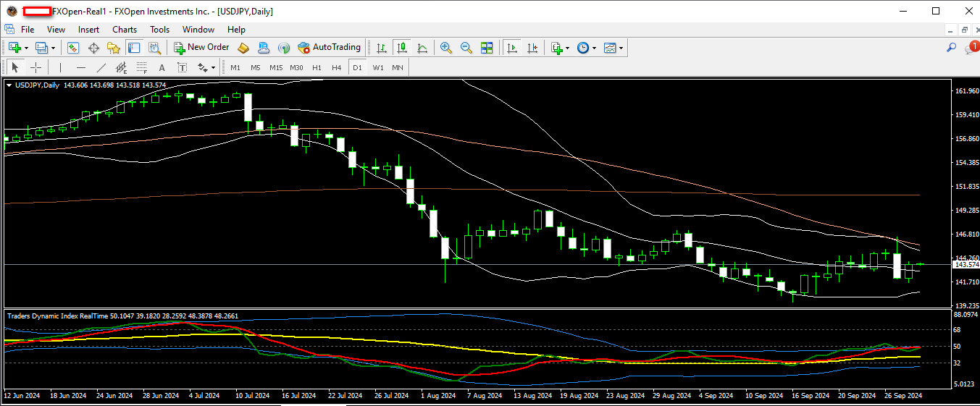Click the search magnifier icon
This screenshot has width=980, height=406.
coord(952,48)
